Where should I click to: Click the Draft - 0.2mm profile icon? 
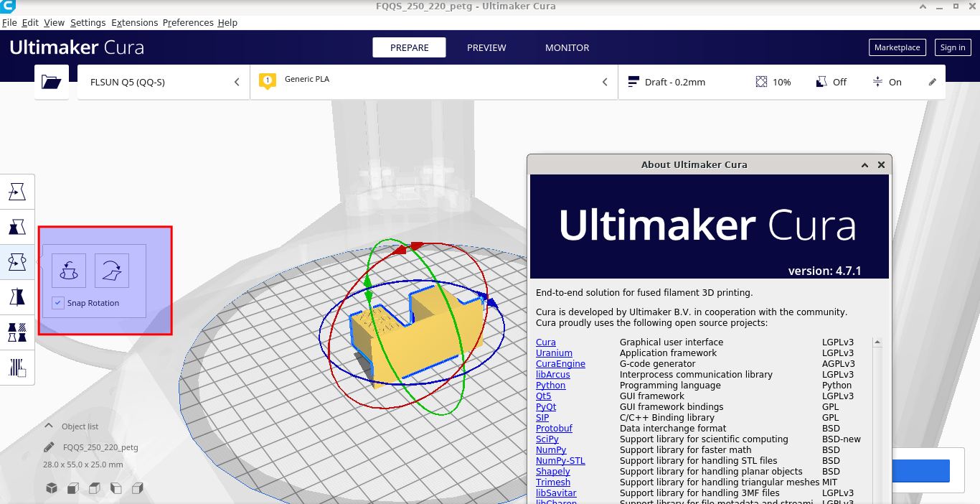click(633, 82)
